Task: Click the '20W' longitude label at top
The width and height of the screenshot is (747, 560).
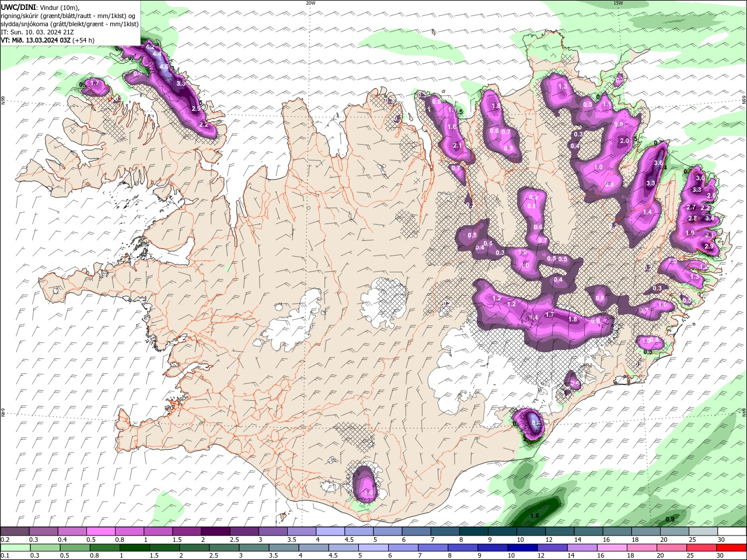Action: (310, 3)
